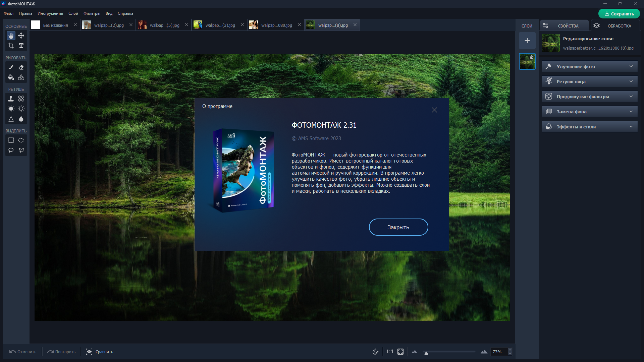Select the Burn darken tool

21,109
